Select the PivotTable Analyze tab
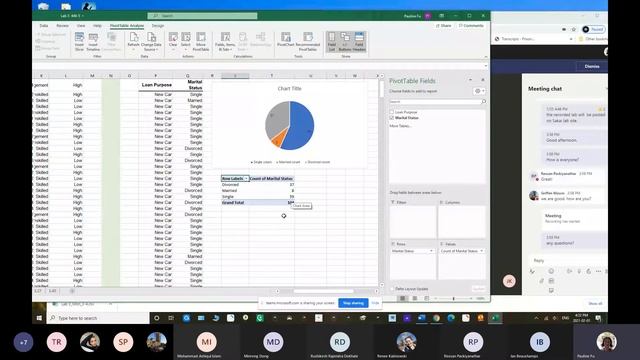The width and height of the screenshot is (640, 360). pyautogui.click(x=127, y=26)
